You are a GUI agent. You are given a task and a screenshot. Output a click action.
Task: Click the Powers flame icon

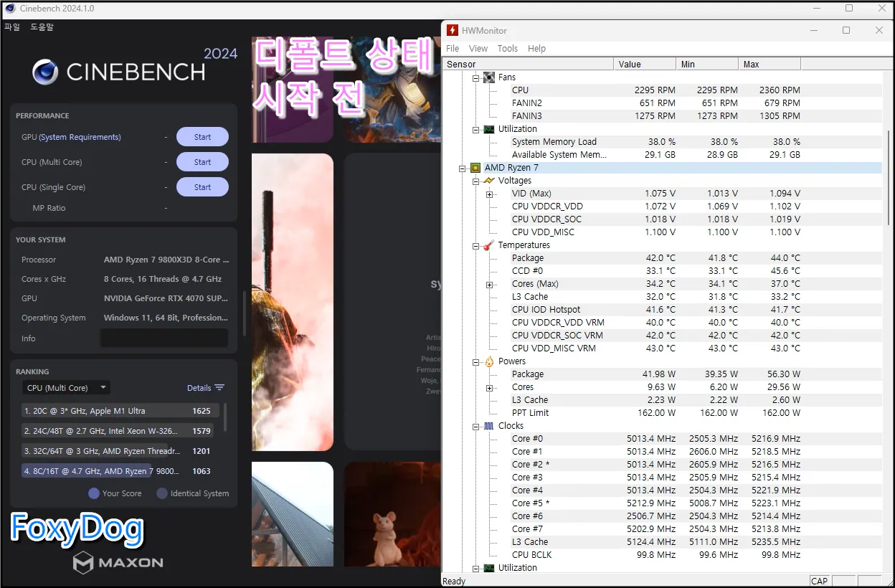(x=489, y=361)
